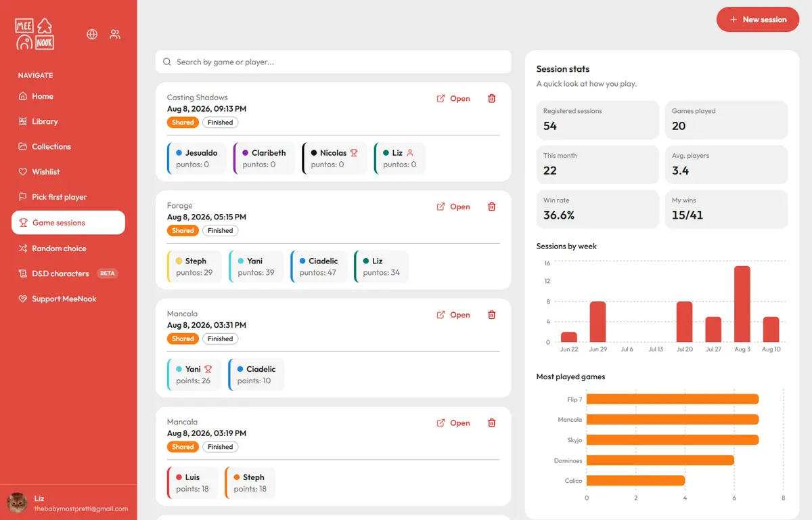Click the MeeNook logo
Image resolution: width=812 pixels, height=520 pixels.
(x=35, y=34)
